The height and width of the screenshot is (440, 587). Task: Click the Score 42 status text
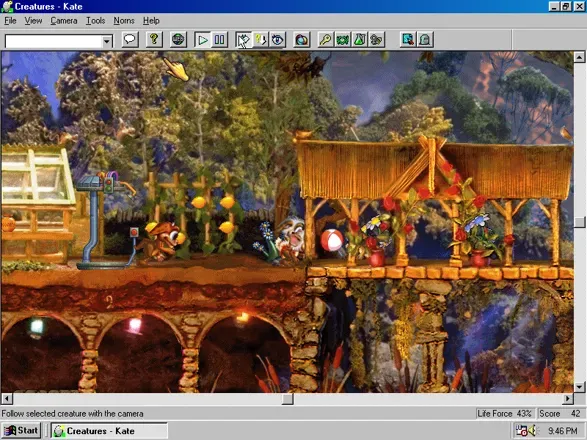pos(559,414)
